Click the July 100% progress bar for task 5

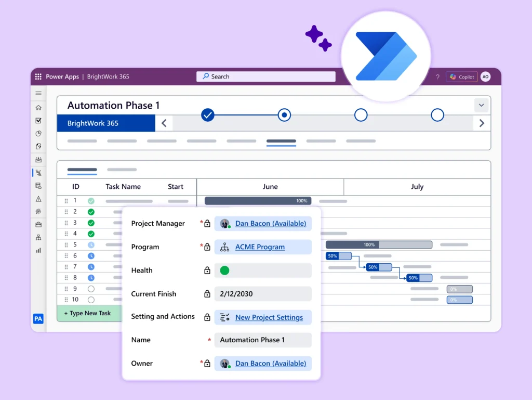(379, 244)
